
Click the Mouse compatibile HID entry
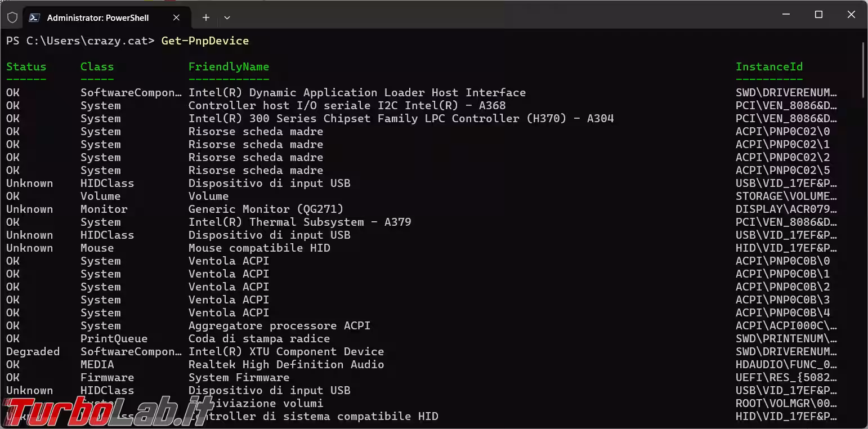tap(259, 248)
